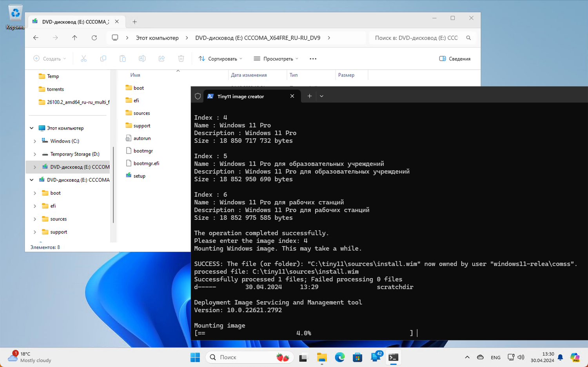This screenshot has height=367, width=588.
Task: Expand the sources folder in navigation tree
Action: point(35,219)
